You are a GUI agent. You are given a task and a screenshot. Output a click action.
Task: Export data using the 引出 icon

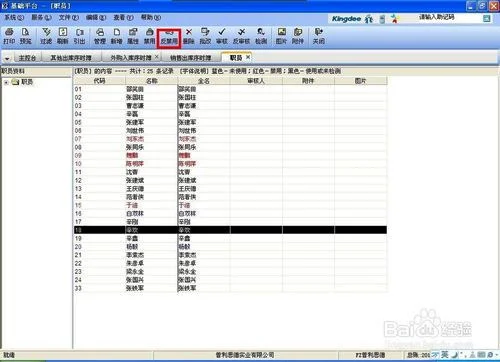tap(79, 36)
